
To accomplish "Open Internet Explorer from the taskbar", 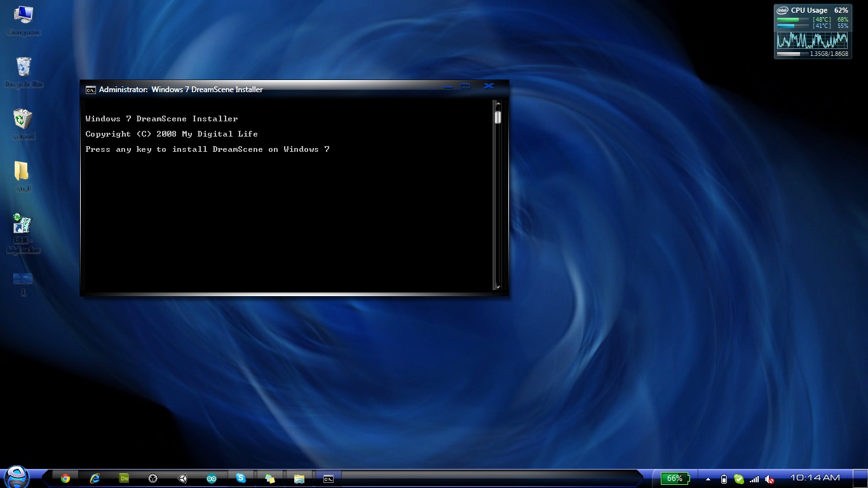I will [x=95, y=478].
